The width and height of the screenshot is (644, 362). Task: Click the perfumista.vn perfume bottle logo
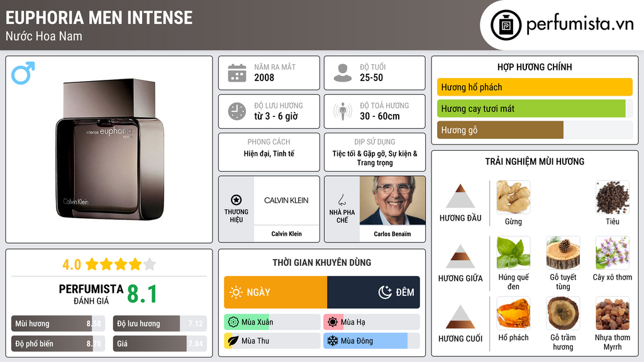pyautogui.click(x=504, y=25)
